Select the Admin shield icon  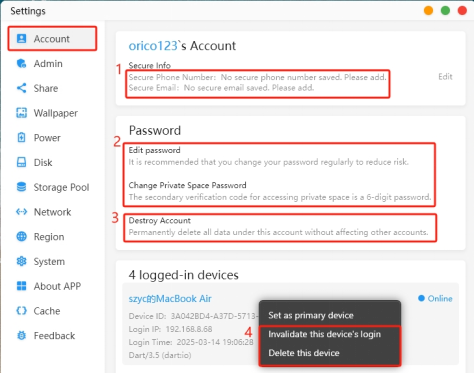pos(21,63)
